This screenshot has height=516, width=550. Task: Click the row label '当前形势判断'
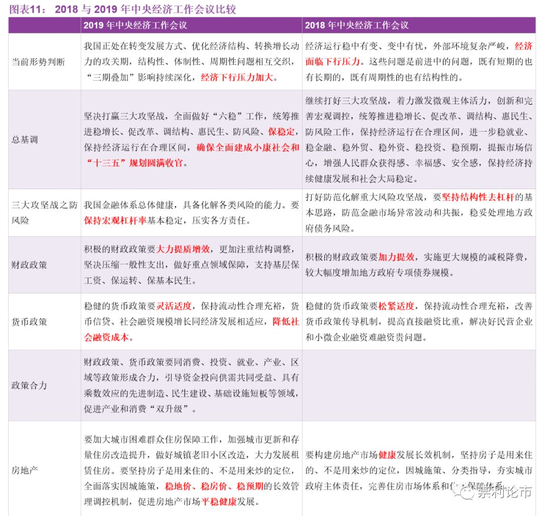tap(38, 62)
